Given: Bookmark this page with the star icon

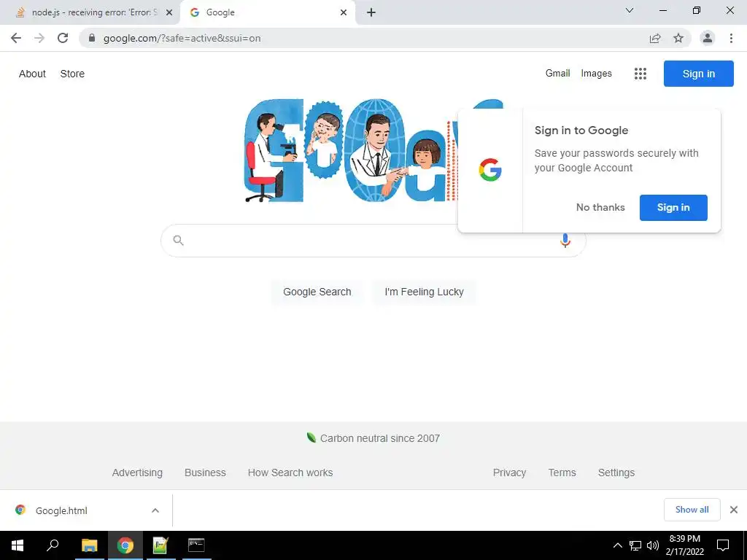Looking at the screenshot, I should coord(678,38).
